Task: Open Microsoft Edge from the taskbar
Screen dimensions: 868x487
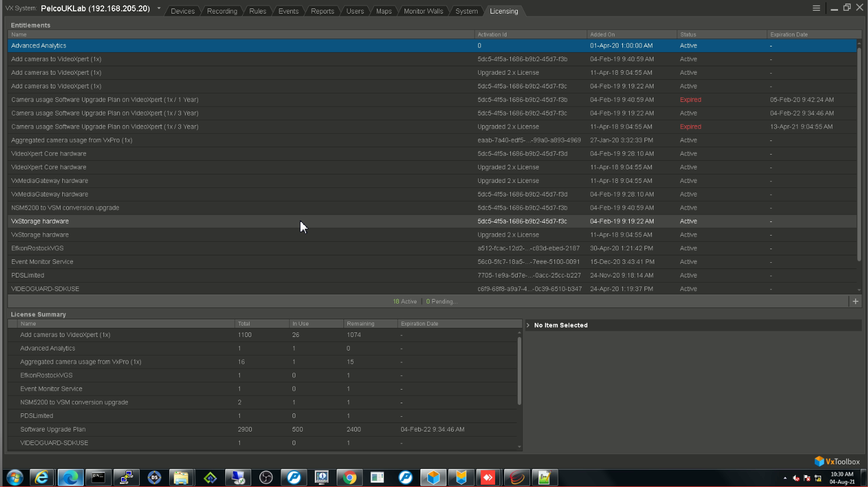Action: (x=70, y=477)
